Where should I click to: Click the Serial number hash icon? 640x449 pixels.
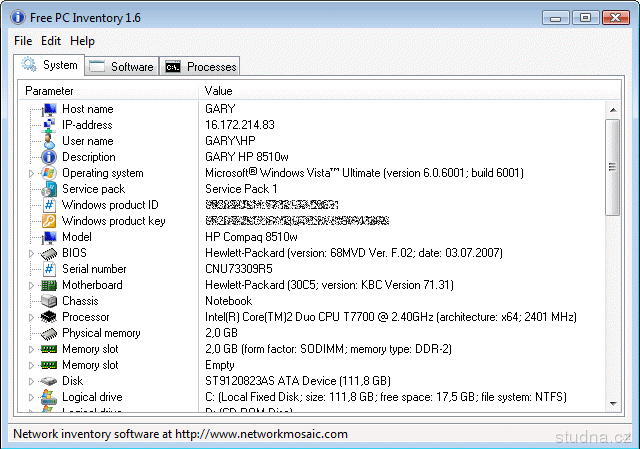(x=49, y=269)
